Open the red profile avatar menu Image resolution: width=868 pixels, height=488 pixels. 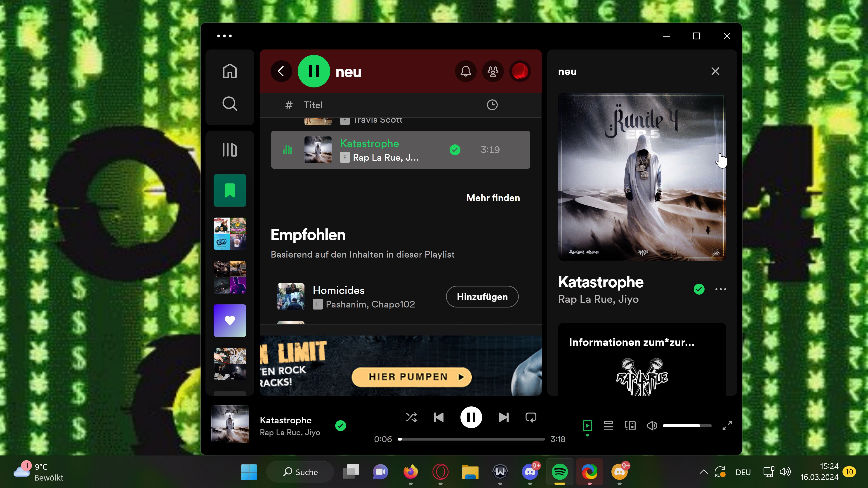(520, 71)
